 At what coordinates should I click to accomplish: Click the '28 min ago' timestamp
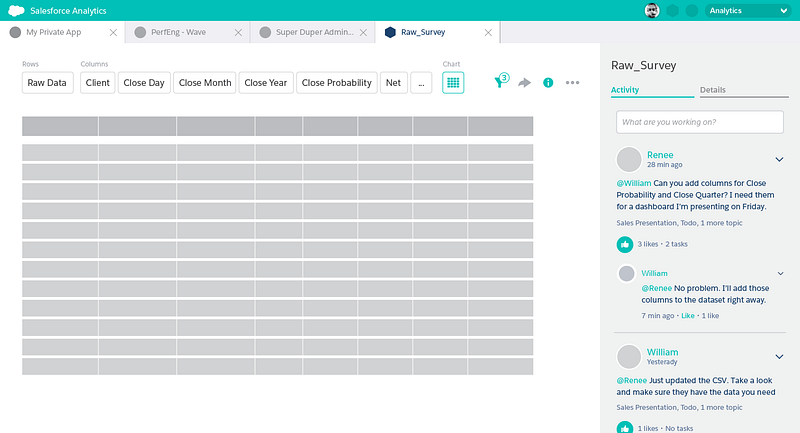664,165
